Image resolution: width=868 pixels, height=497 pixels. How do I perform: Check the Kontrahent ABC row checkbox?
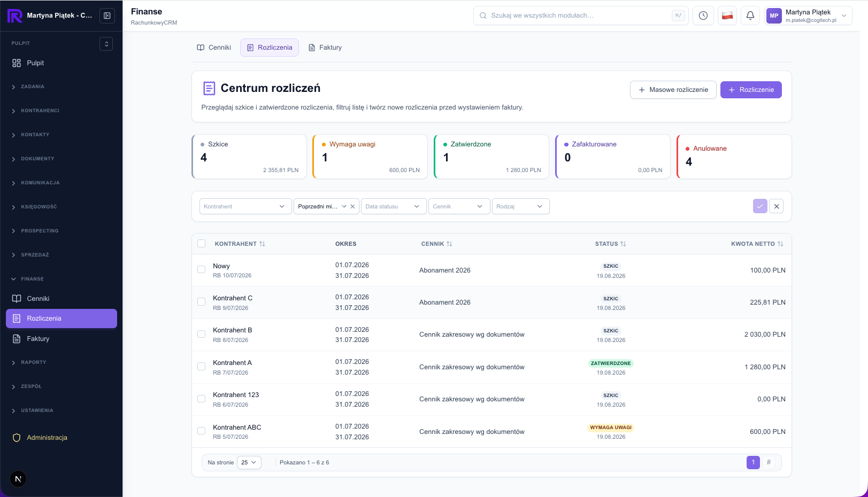pyautogui.click(x=202, y=431)
